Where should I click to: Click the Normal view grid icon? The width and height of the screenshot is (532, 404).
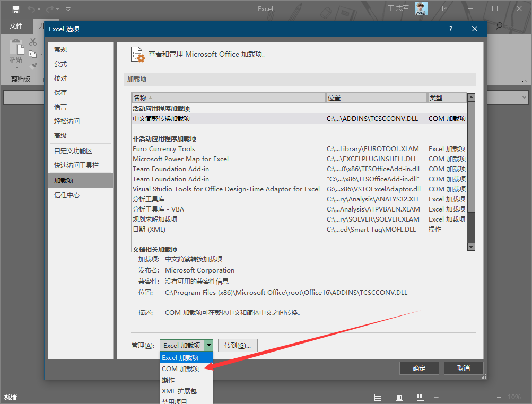(x=378, y=397)
